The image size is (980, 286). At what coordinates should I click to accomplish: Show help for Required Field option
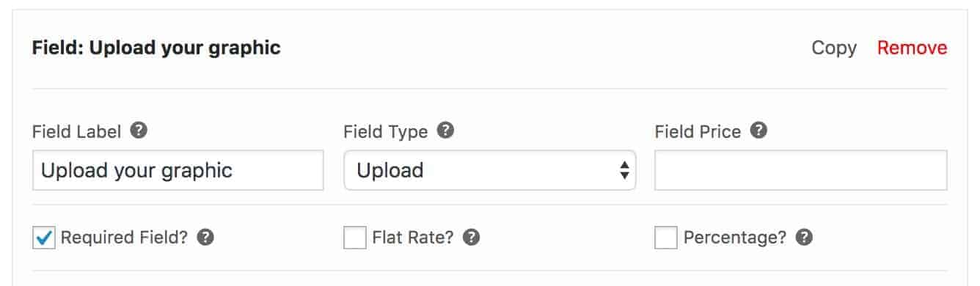point(206,238)
